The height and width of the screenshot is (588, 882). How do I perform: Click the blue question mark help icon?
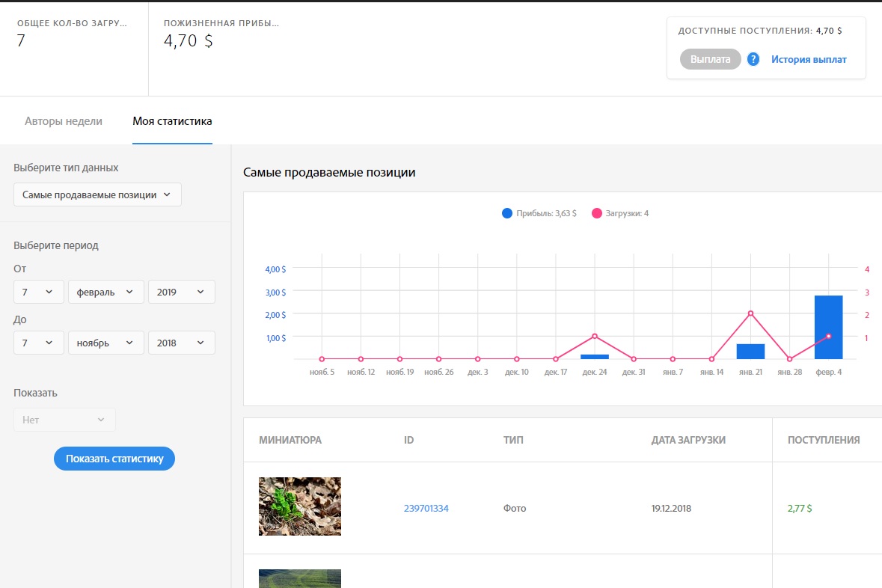[x=753, y=59]
